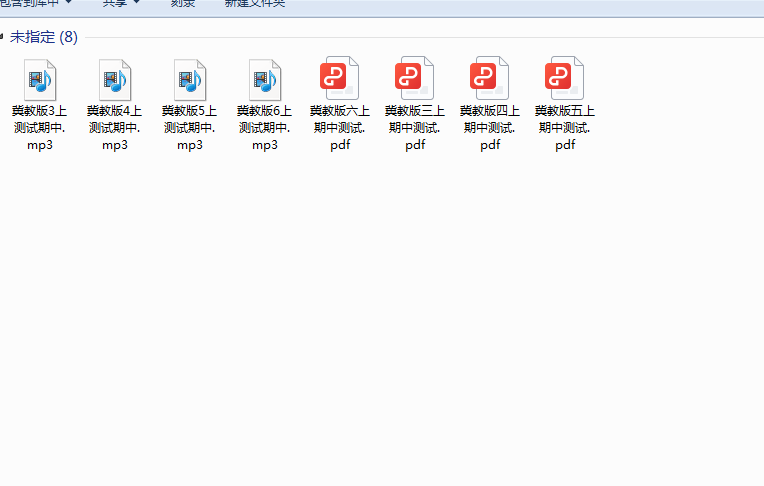Select the 冀教版三上期中测试.pdf file icon
764x486 pixels.
pyautogui.click(x=415, y=78)
